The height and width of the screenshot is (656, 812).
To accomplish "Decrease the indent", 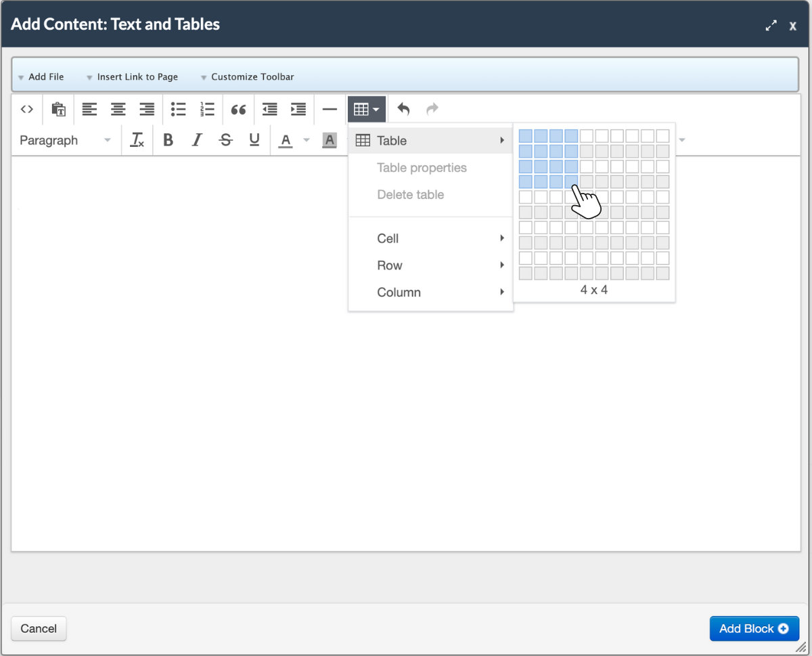I will point(269,109).
